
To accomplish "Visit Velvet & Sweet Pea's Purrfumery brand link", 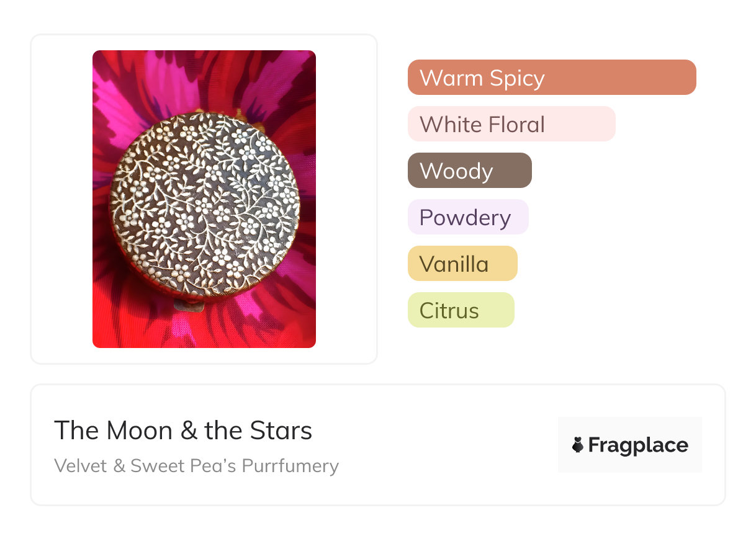I will coord(196,466).
